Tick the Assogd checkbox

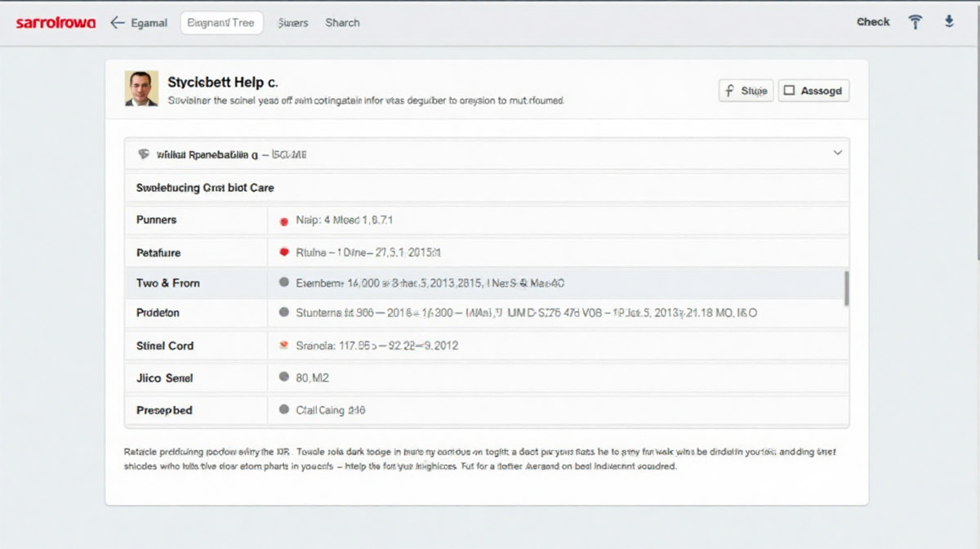(x=790, y=91)
